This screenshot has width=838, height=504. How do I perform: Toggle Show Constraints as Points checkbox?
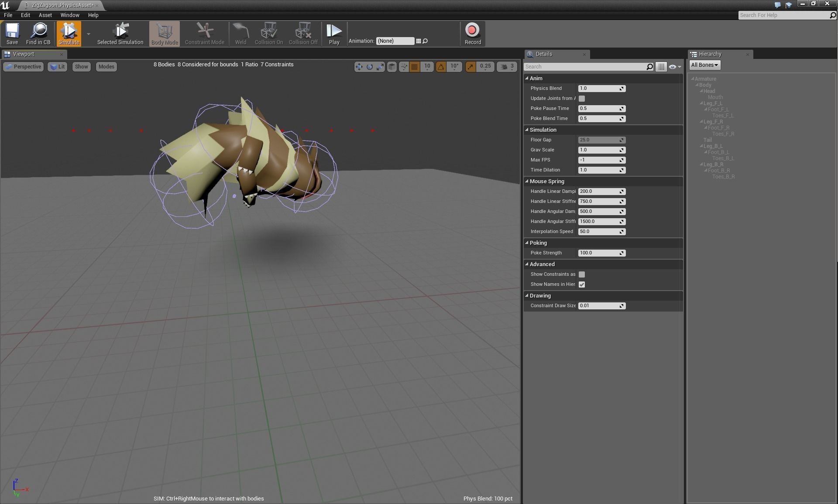581,274
